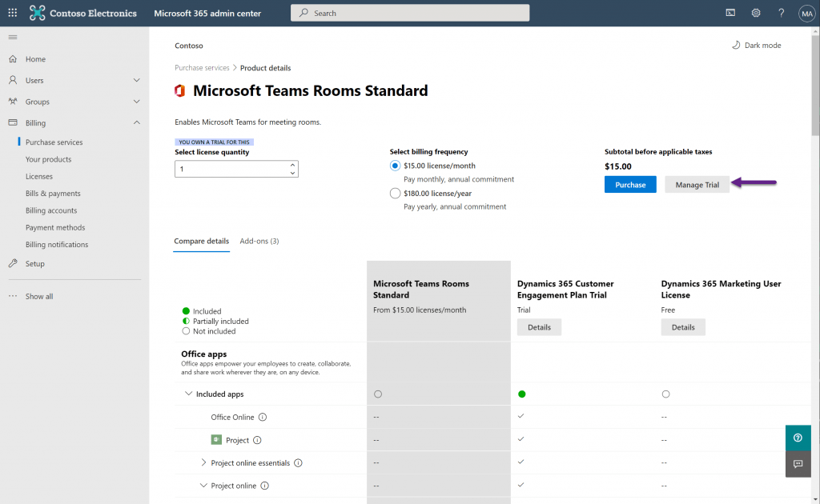Viewport: 820px width, 504px height.
Task: Switch to Compare details tab
Action: point(201,242)
